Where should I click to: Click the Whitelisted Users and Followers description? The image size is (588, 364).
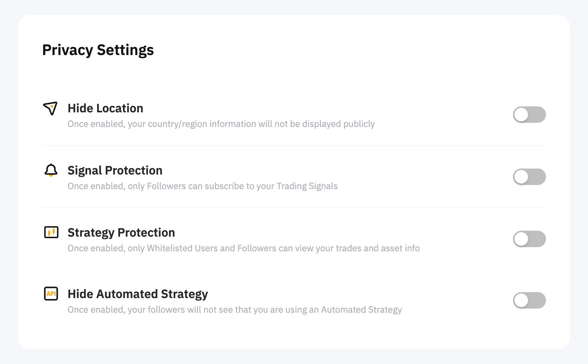[243, 248]
